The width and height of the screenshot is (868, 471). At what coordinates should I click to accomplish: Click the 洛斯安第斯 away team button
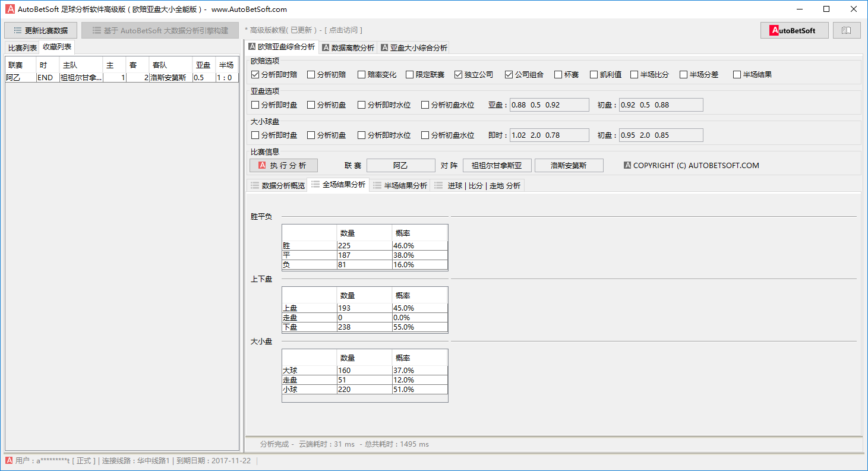(569, 165)
